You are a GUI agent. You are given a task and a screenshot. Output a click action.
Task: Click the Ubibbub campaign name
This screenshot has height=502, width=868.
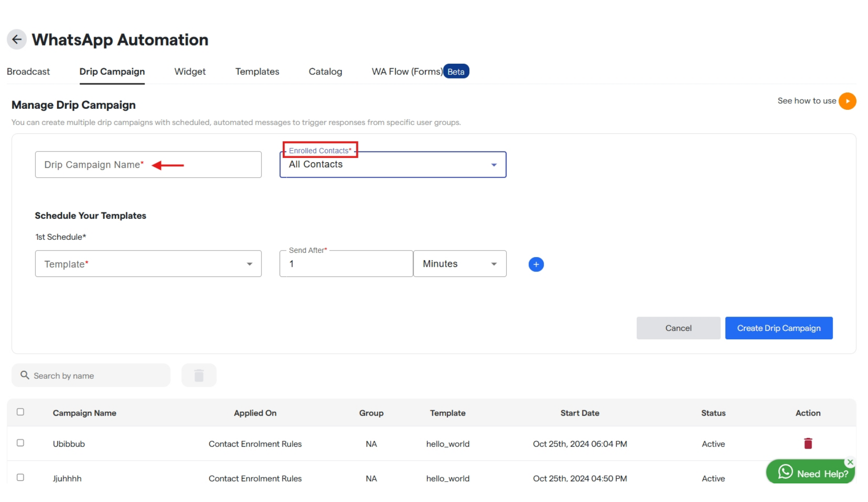69,444
